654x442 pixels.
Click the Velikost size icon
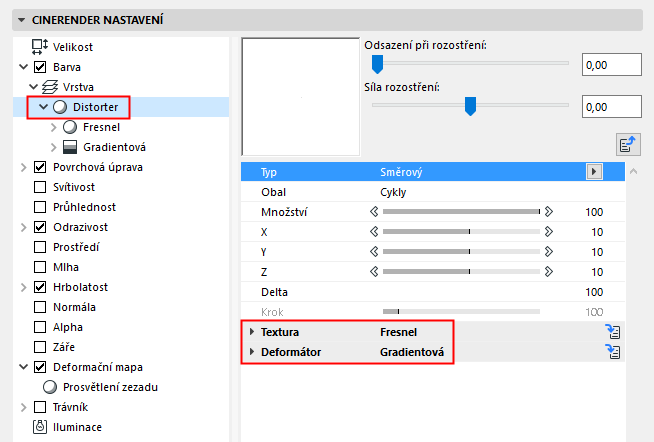tap(40, 47)
